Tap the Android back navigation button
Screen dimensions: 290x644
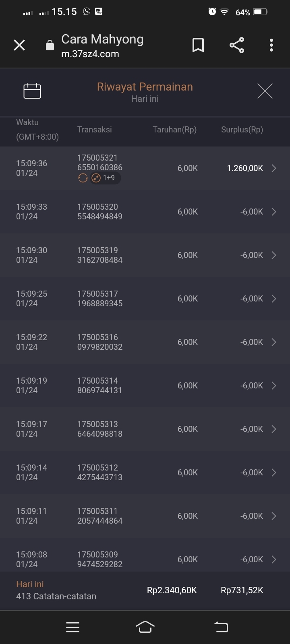221,627
